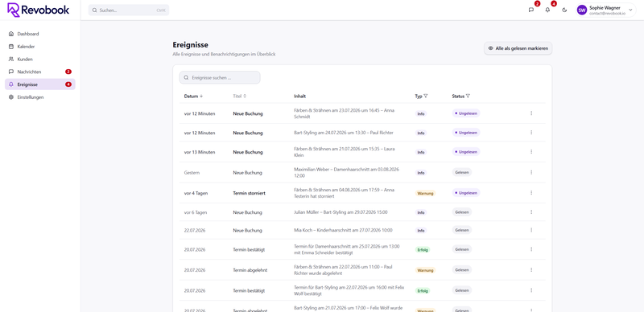Open row menu for Anna Testerin cancellation
This screenshot has width=644, height=312.
(x=531, y=192)
